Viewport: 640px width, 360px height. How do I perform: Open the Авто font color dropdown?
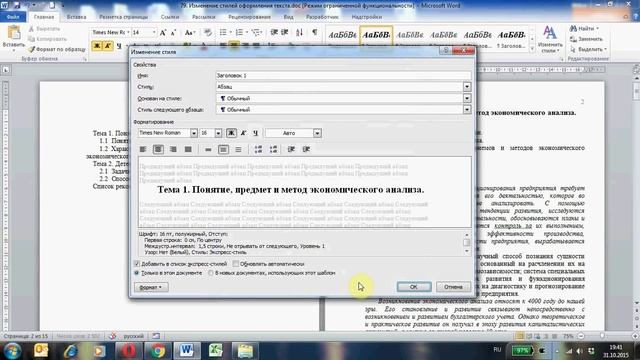click(317, 133)
